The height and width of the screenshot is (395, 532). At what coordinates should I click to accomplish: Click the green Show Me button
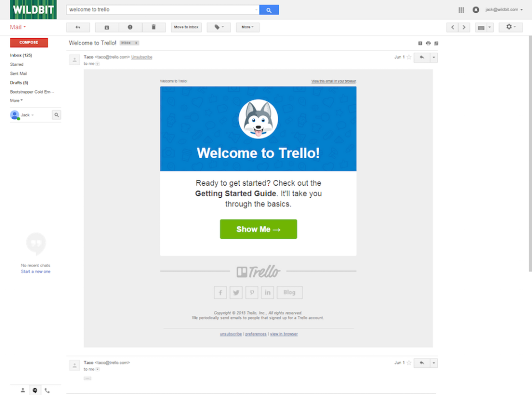[259, 229]
